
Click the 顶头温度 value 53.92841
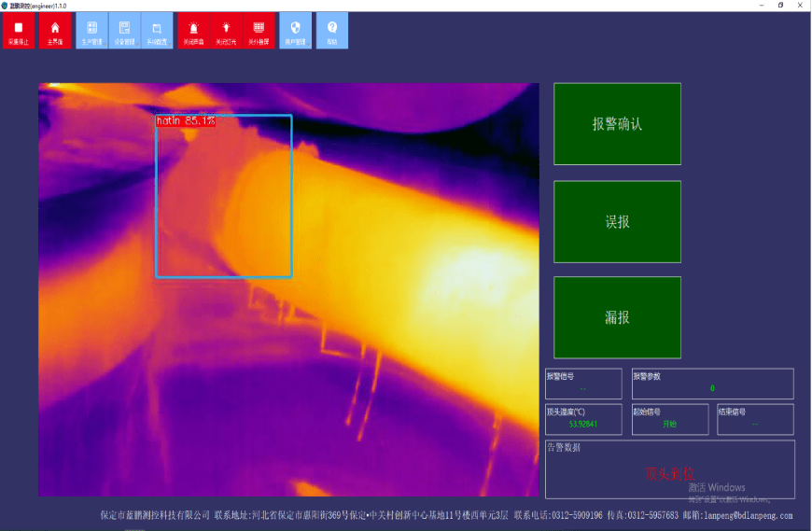(582, 424)
